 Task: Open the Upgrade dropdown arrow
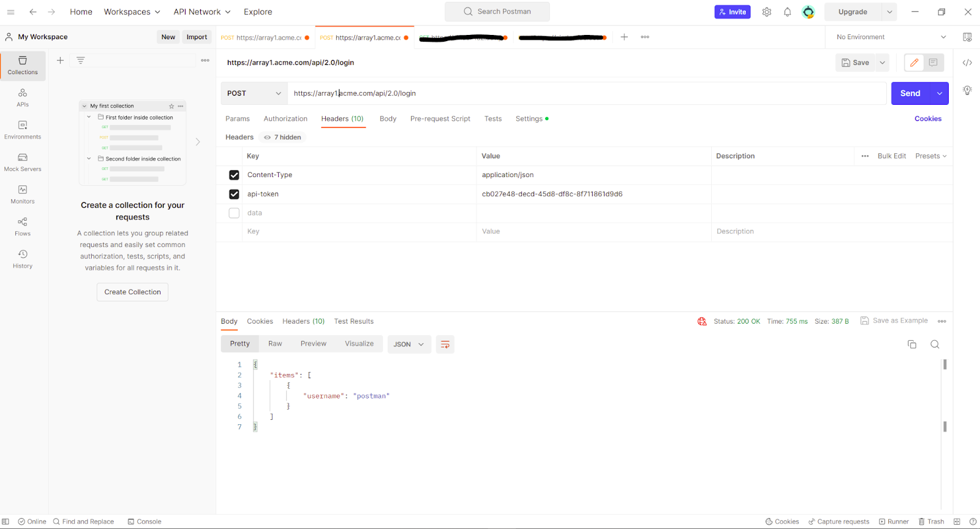(889, 12)
